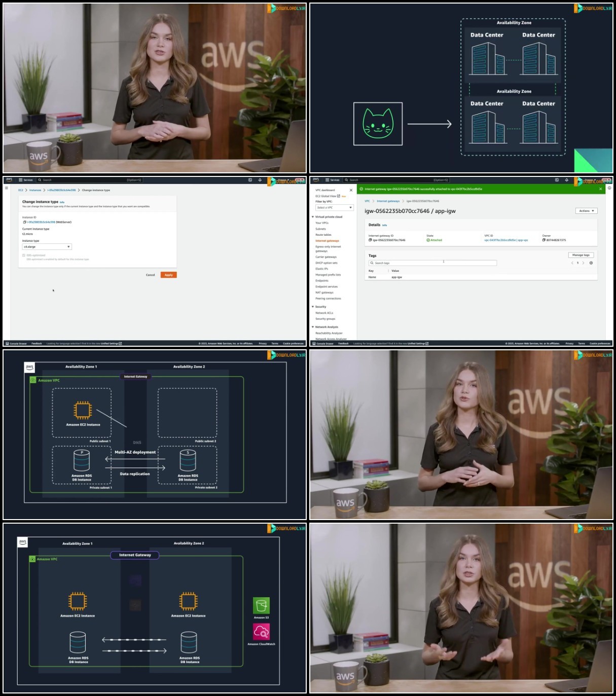The image size is (616, 696).
Task: Click the Apply button on Change instance type
Action: pos(169,275)
